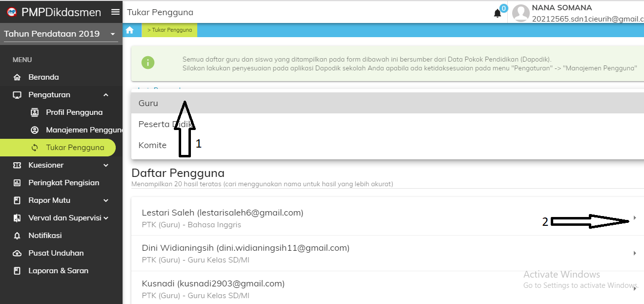644x304 pixels.
Task: Expand the Kuesioner submenu chevron
Action: coord(106,165)
